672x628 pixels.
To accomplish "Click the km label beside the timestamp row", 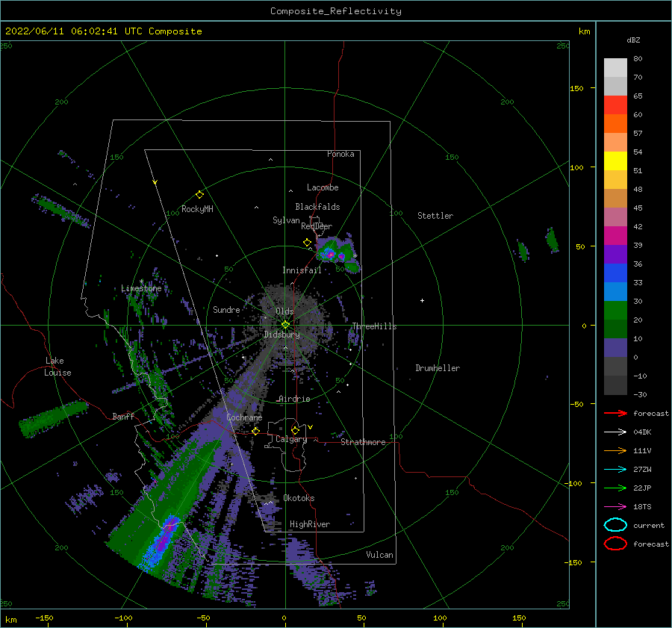I will pyautogui.click(x=584, y=31).
